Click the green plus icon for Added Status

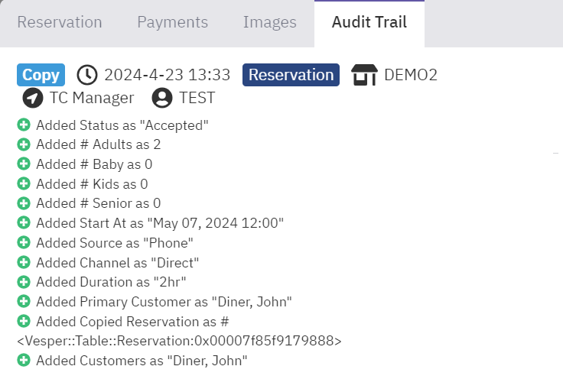(24, 125)
